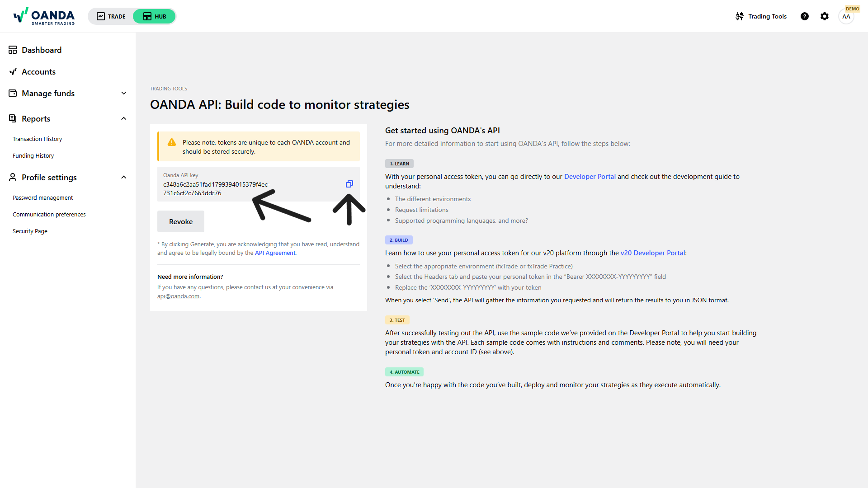The width and height of the screenshot is (868, 488).
Task: Click the OANDA Smarter Trading logo
Action: (x=44, y=16)
